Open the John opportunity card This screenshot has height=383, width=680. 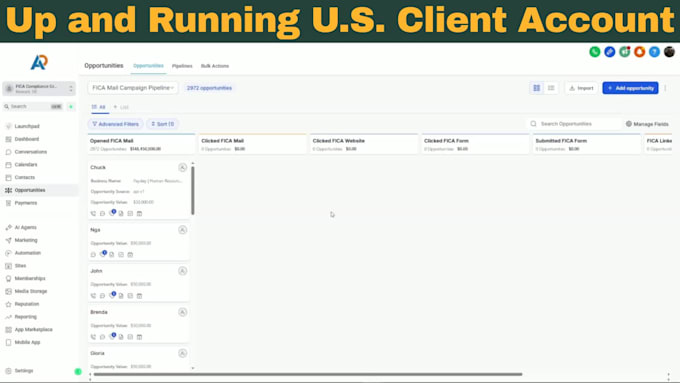point(138,283)
